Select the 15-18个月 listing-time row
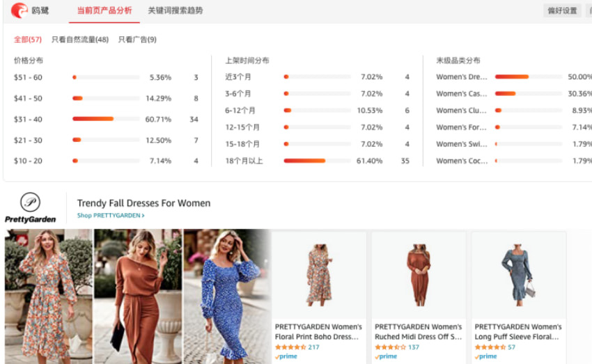This screenshot has height=364, width=592. (317, 143)
